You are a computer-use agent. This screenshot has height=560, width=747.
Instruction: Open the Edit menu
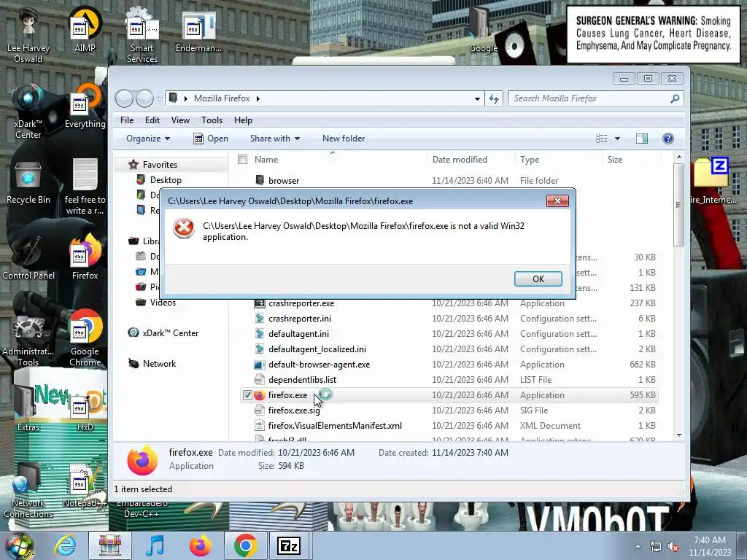[x=152, y=120]
